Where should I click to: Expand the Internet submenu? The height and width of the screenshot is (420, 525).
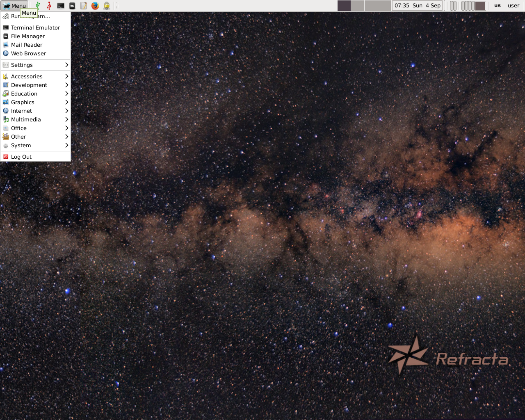click(x=36, y=111)
